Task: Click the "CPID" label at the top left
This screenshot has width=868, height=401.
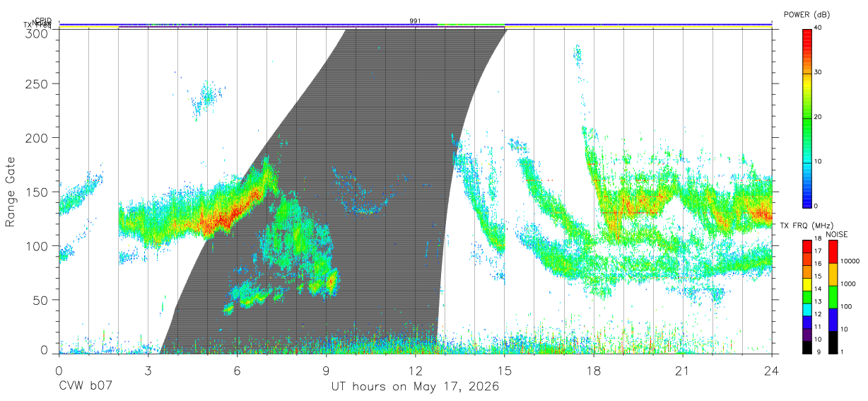Action: (44, 21)
